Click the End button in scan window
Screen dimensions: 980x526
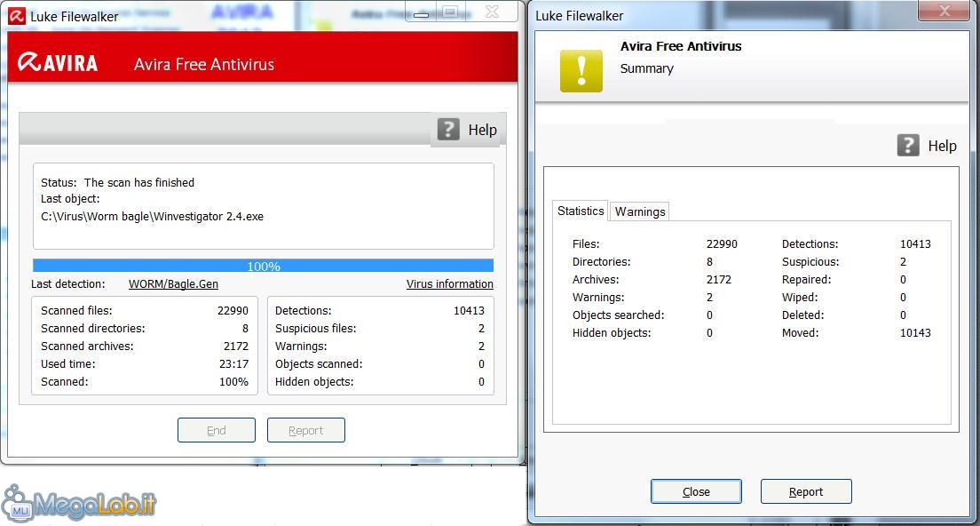(x=217, y=430)
